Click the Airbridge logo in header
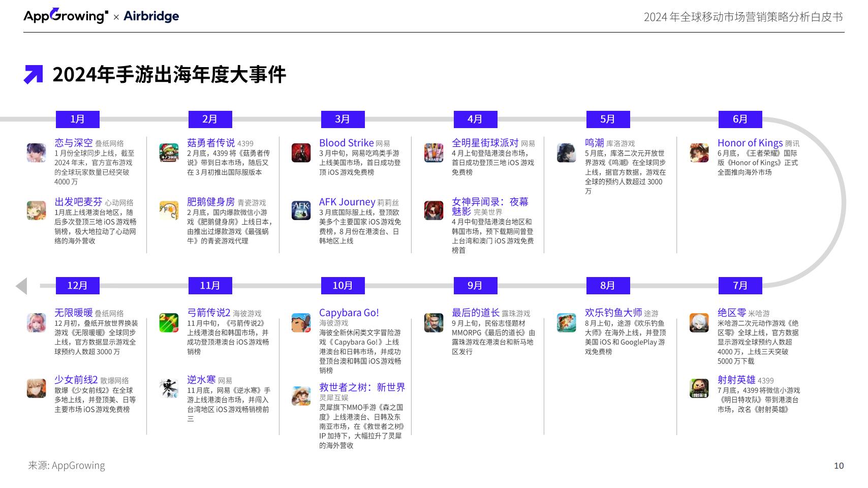Screen dimensions: 868x488 coord(151,16)
